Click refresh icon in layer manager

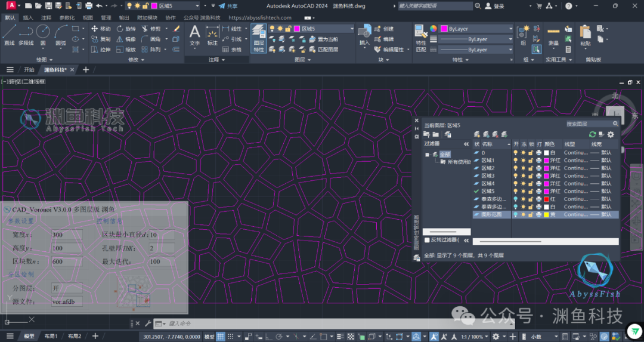coord(592,134)
